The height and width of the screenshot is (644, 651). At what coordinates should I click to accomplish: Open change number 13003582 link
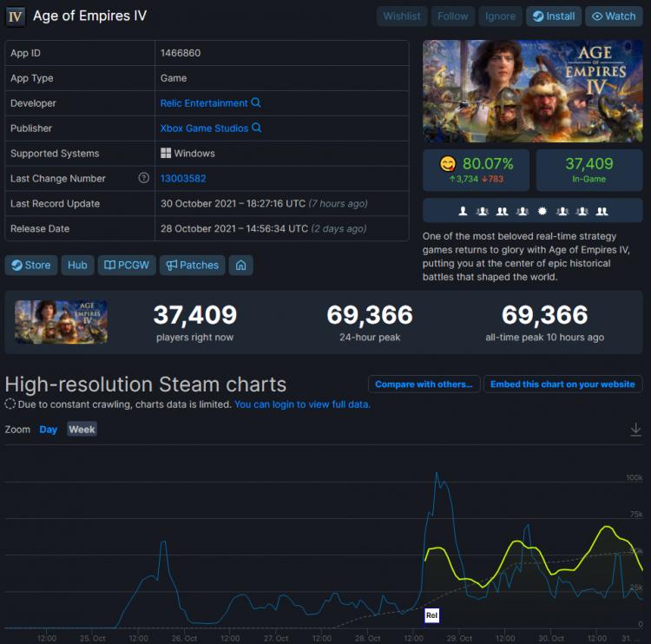coord(183,179)
